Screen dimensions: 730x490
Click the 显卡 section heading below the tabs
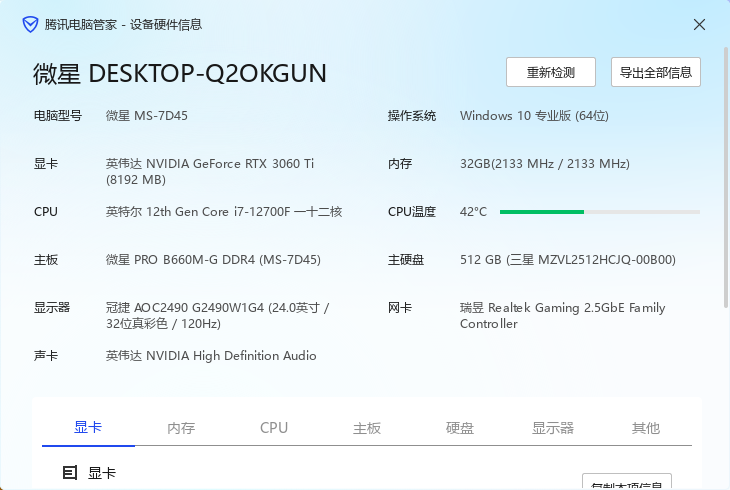pos(101,473)
